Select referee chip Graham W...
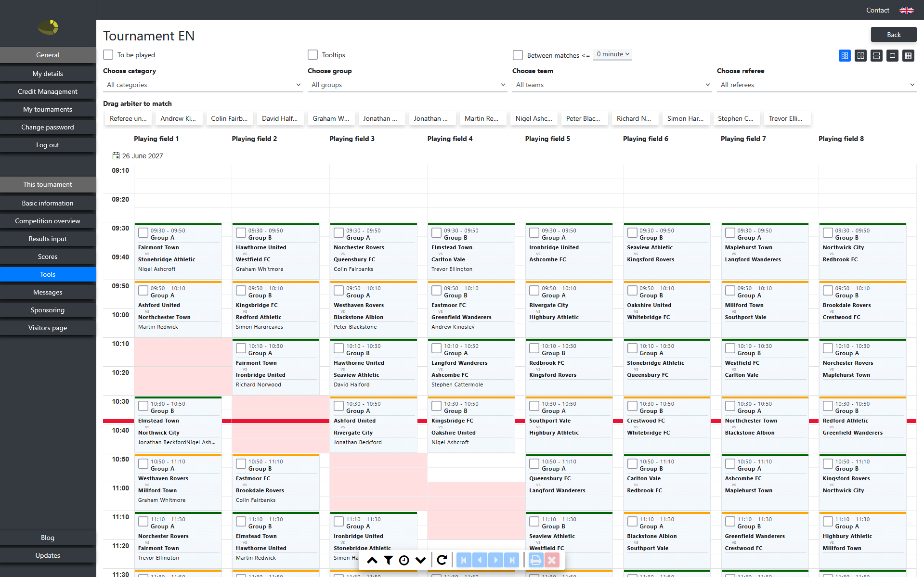Screen dimensions: 924x577 331,118
